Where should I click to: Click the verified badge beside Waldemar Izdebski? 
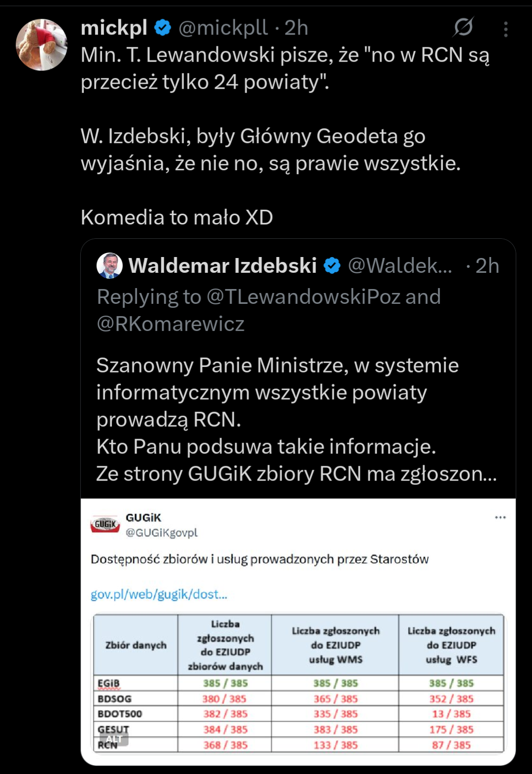coord(332,266)
